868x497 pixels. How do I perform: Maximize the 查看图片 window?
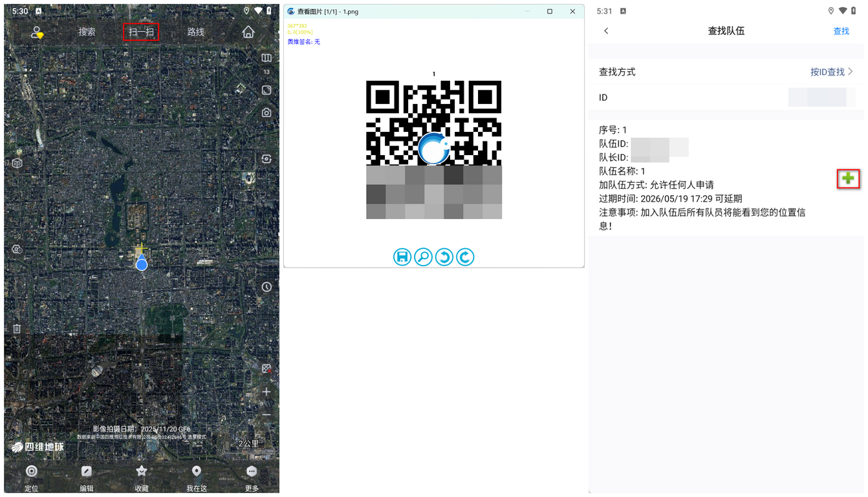(550, 12)
